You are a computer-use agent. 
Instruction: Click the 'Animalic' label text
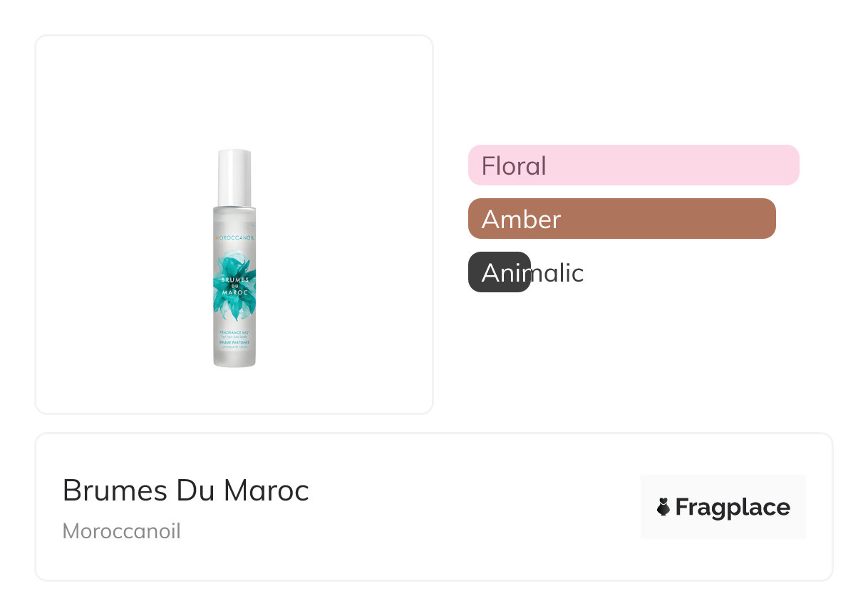pyautogui.click(x=533, y=272)
